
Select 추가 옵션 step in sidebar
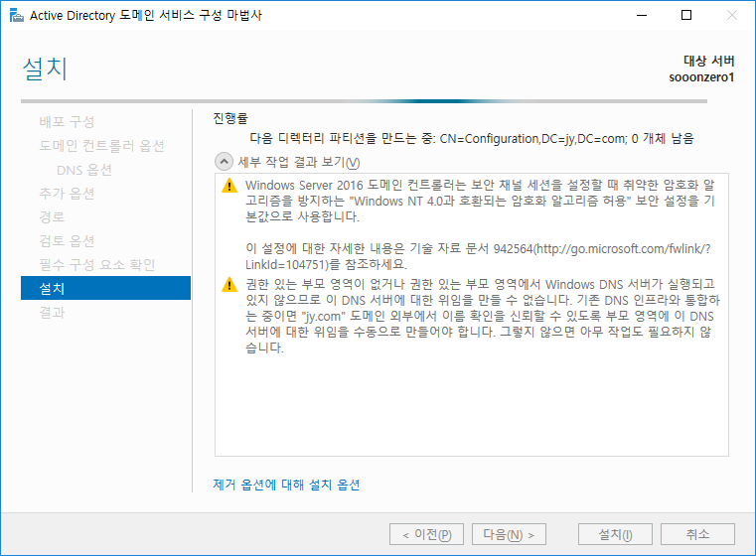tap(67, 194)
